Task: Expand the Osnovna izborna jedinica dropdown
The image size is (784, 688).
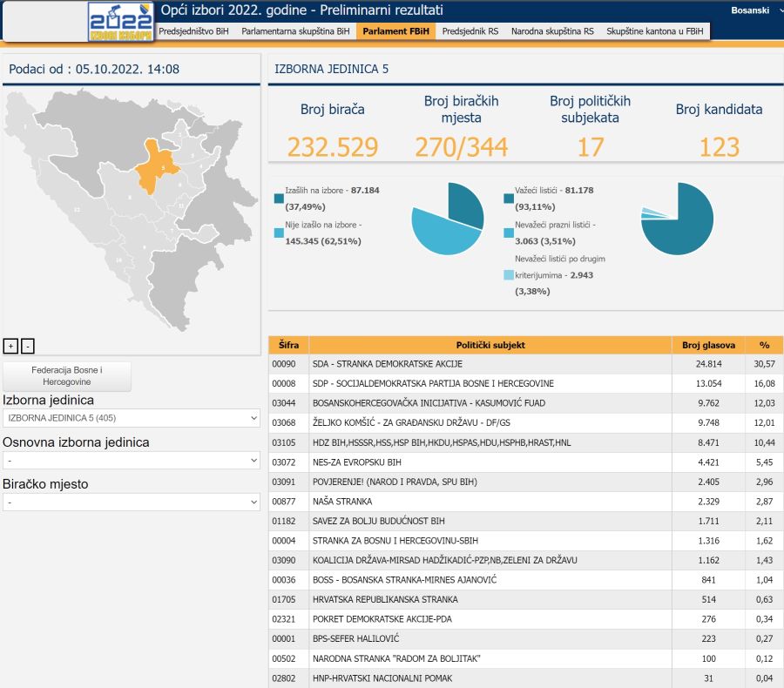Action: (132, 460)
